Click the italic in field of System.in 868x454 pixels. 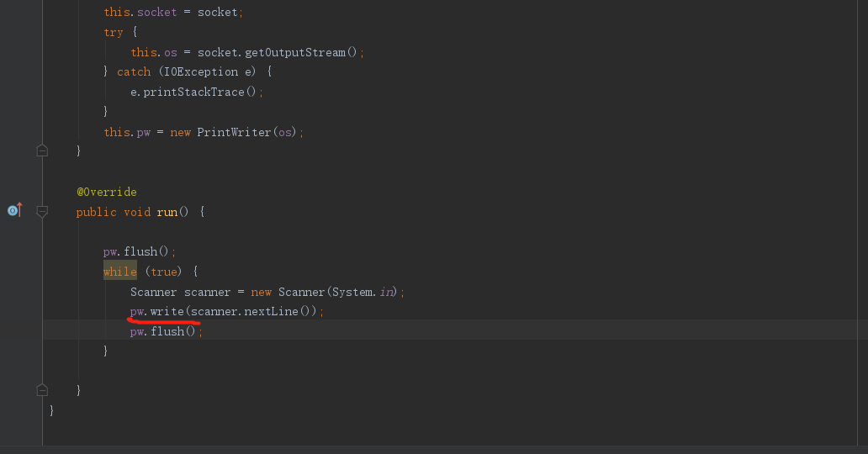[386, 292]
